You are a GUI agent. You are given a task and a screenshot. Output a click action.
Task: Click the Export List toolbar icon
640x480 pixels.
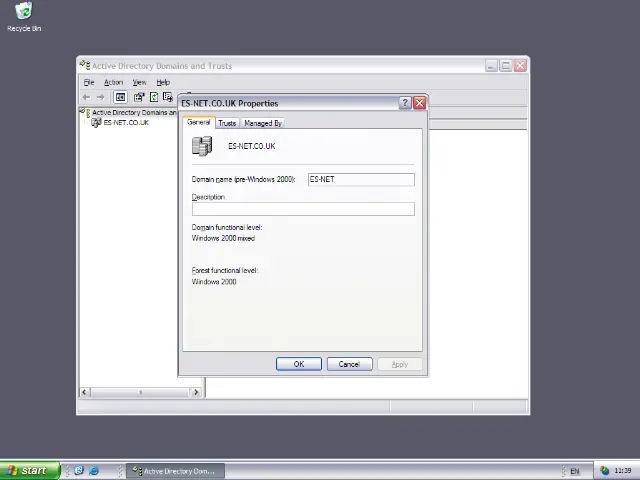168,97
